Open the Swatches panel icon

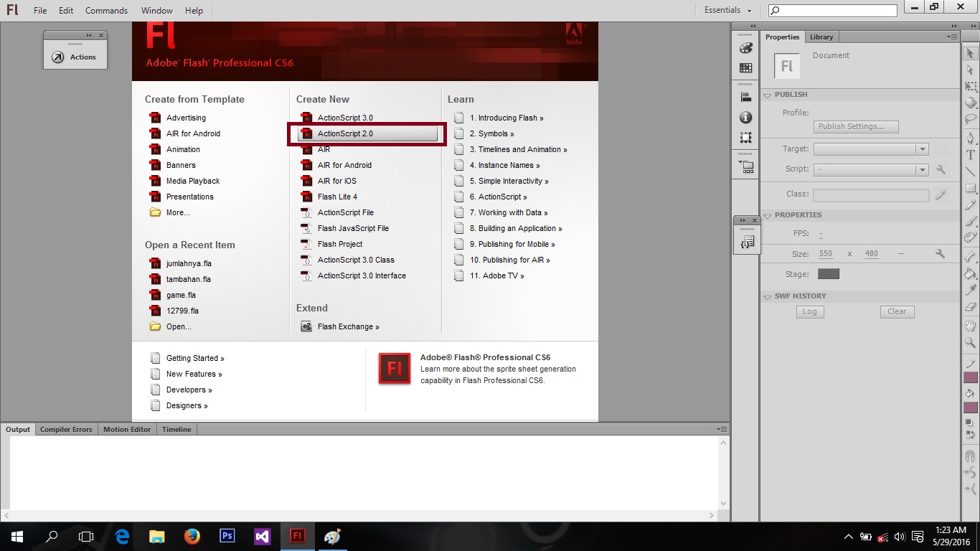point(745,67)
